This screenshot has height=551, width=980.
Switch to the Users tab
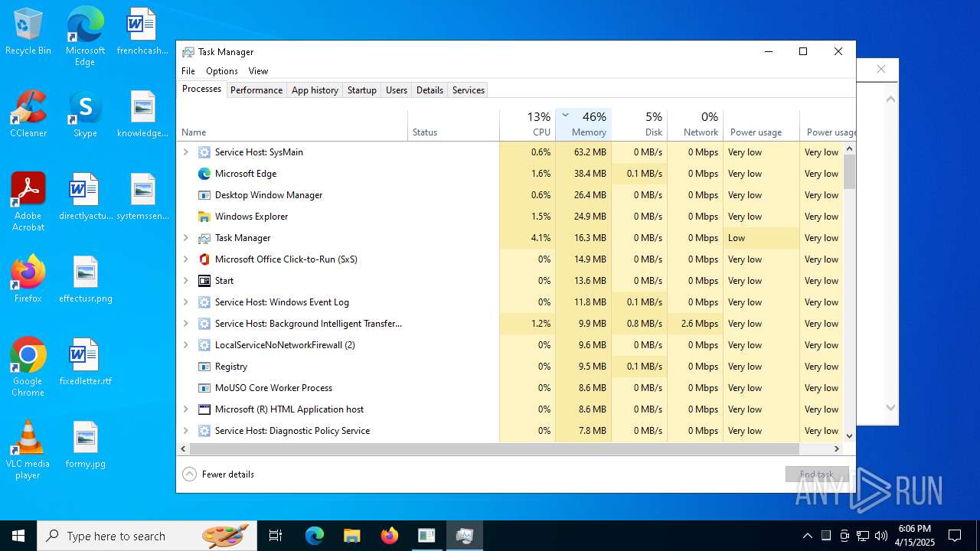tap(397, 90)
